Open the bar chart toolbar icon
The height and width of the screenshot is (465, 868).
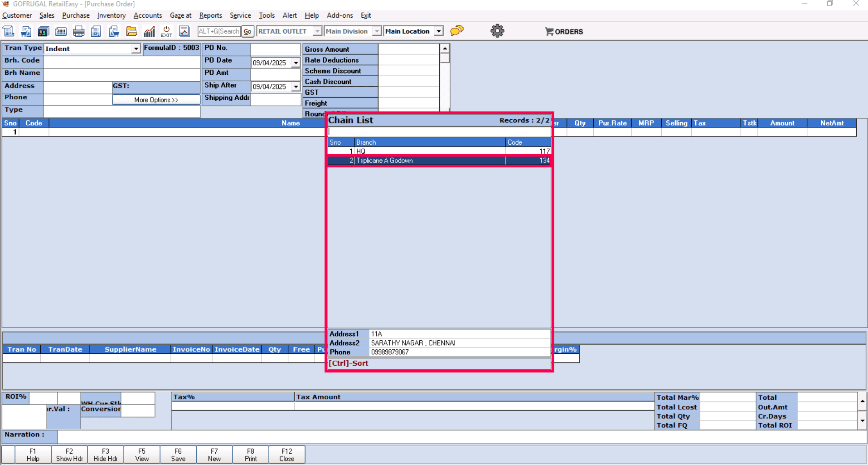click(149, 31)
